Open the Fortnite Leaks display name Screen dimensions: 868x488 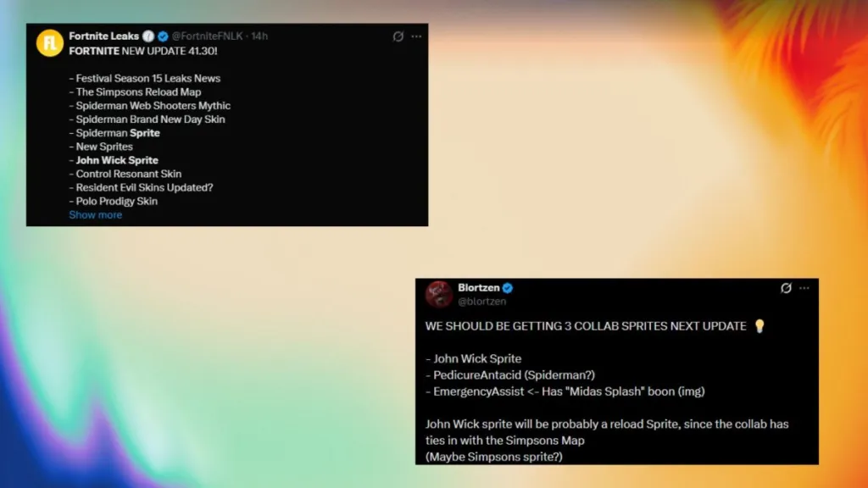(x=104, y=36)
